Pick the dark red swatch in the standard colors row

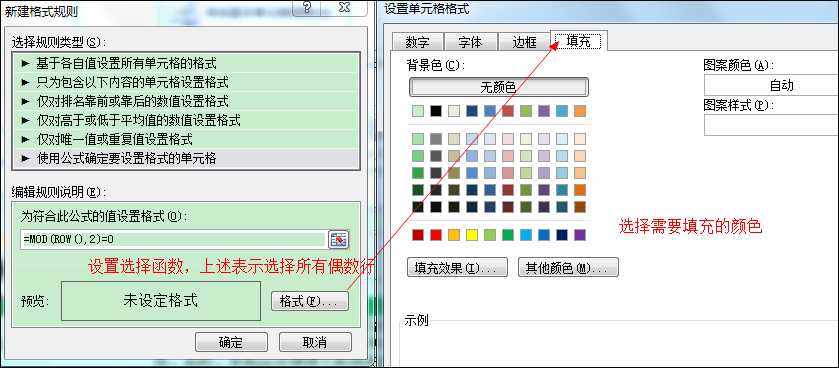pyautogui.click(x=418, y=235)
